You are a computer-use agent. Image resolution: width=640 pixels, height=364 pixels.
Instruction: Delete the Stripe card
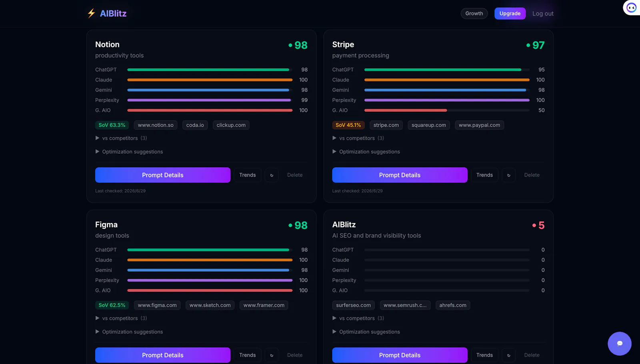pyautogui.click(x=532, y=175)
